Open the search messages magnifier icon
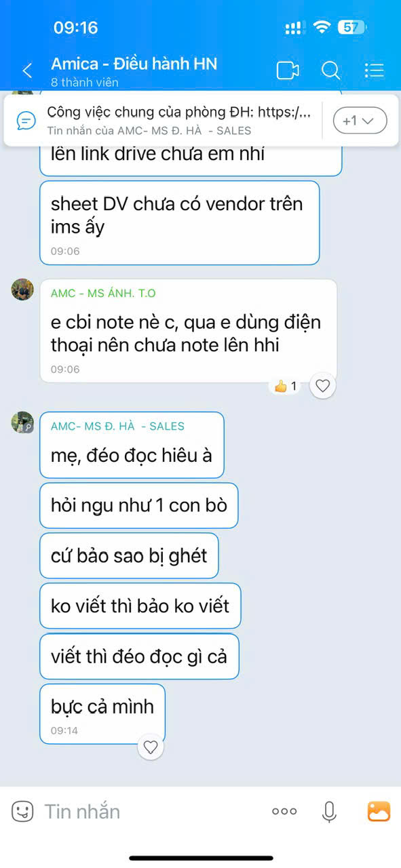The width and height of the screenshot is (401, 868). [330, 71]
